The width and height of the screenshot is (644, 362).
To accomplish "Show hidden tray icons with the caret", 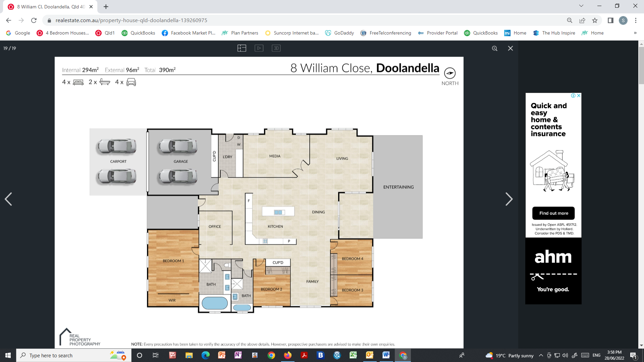I will [x=541, y=355].
